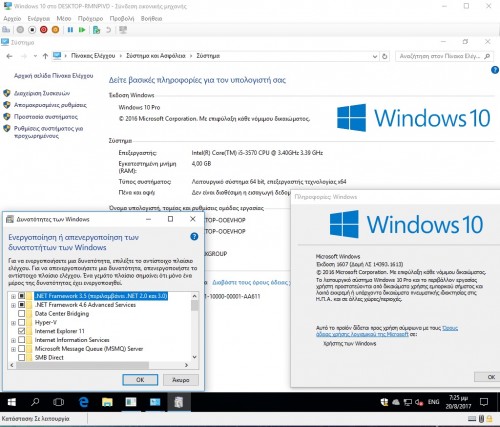Open help in the Windows Features dialog
The height and width of the screenshot is (427, 500).
194,237
